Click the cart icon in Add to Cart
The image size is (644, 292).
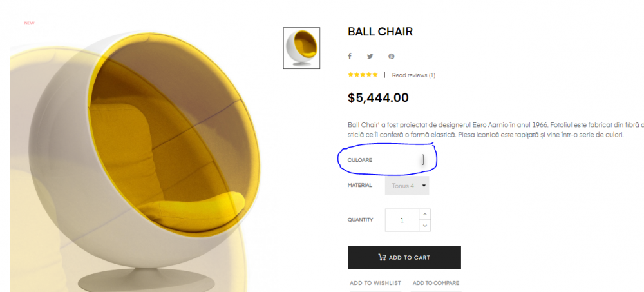(x=382, y=257)
